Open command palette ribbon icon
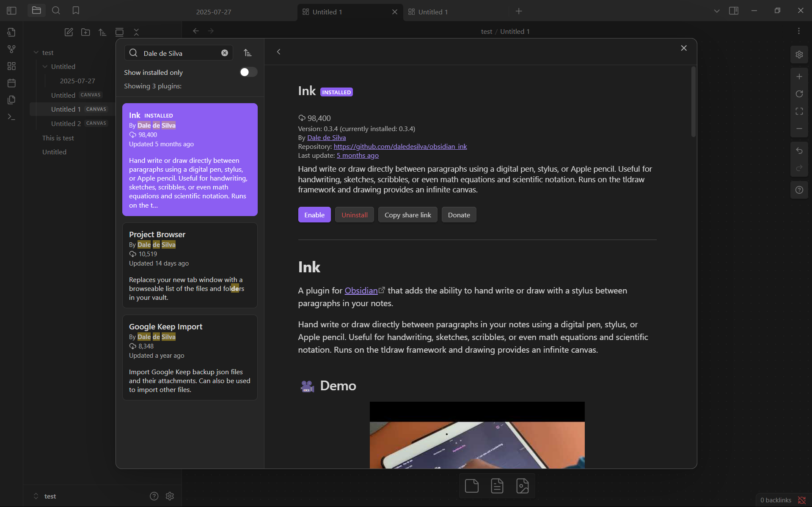The width and height of the screenshot is (812, 507). pyautogui.click(x=11, y=117)
